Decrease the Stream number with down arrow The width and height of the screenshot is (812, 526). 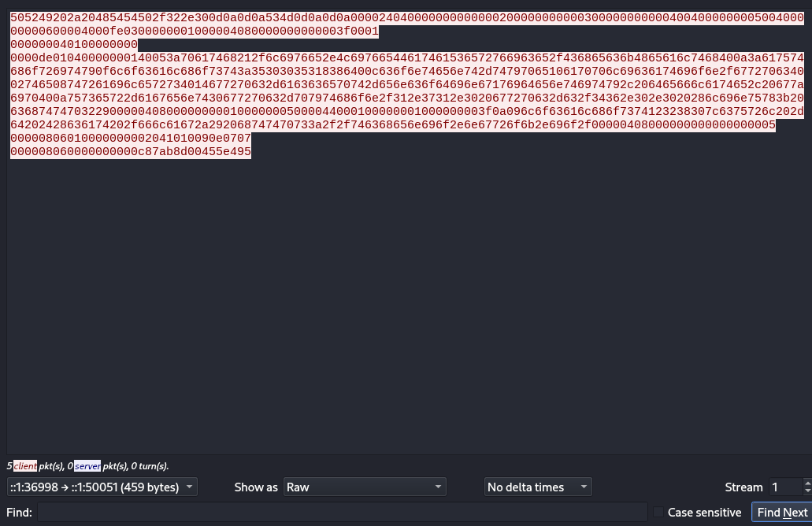click(x=806, y=492)
